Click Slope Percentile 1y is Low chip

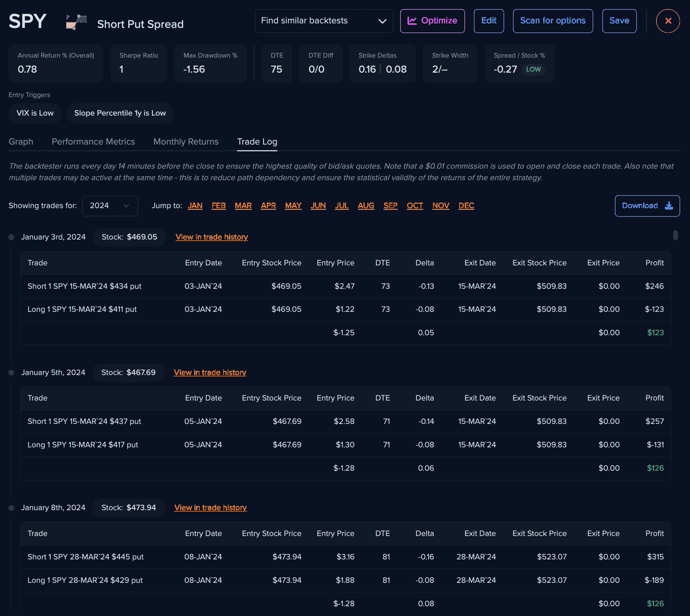[120, 113]
